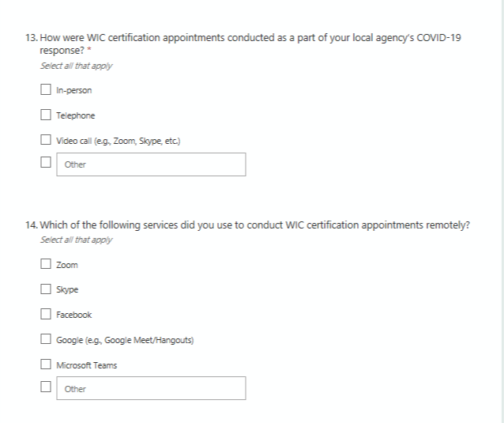Check the Skype checkbox box
504x423 pixels.
46,289
